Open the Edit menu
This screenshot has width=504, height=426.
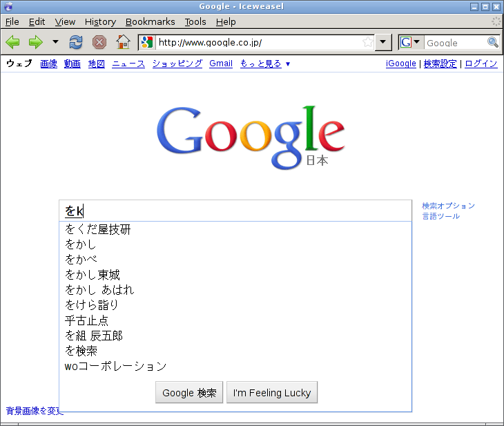click(37, 22)
